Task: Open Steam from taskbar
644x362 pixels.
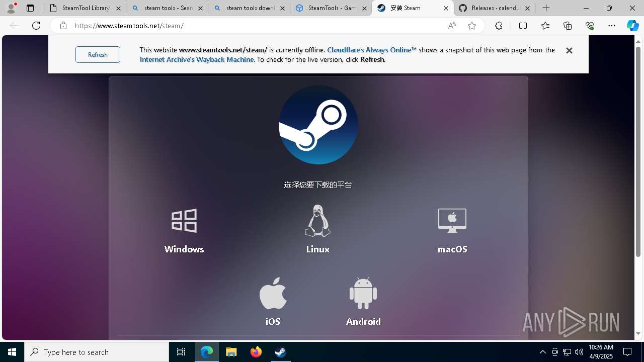Action: coord(280,352)
